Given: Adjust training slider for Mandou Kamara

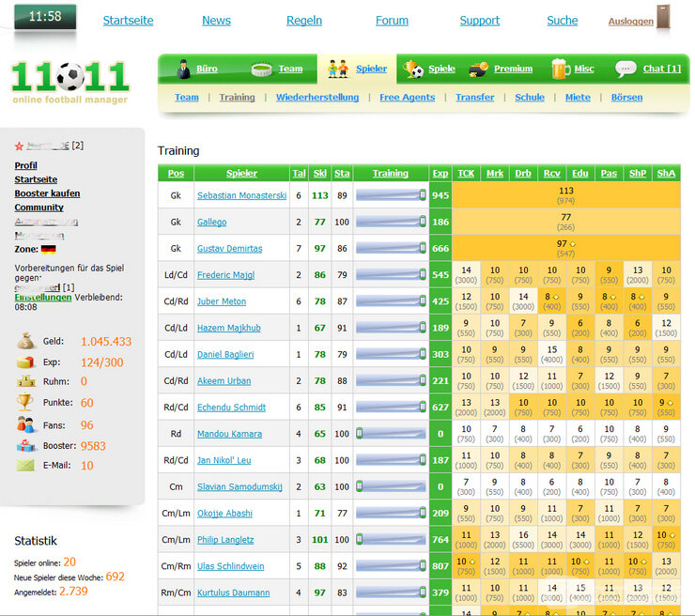Looking at the screenshot, I should click(360, 434).
